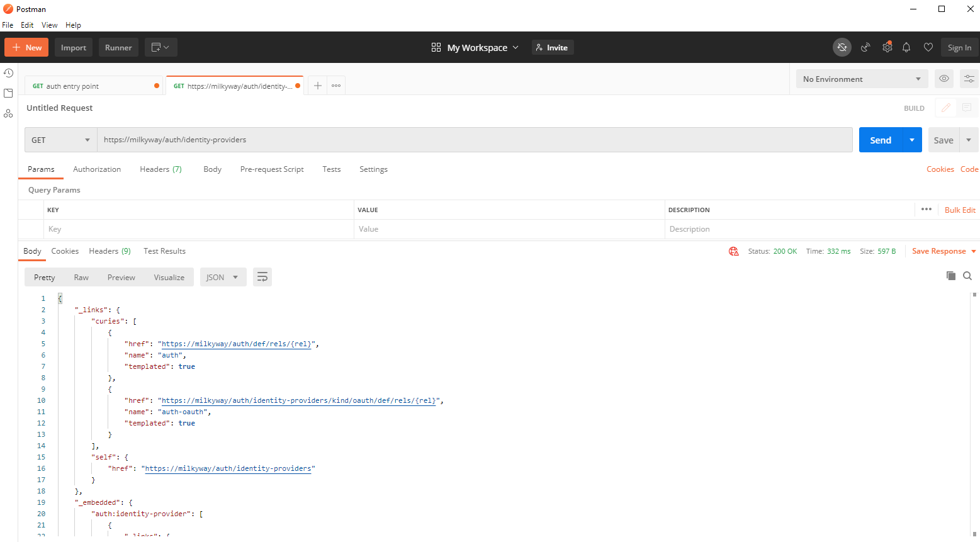Click the environment quick look eye icon
980x542 pixels.
coord(944,79)
